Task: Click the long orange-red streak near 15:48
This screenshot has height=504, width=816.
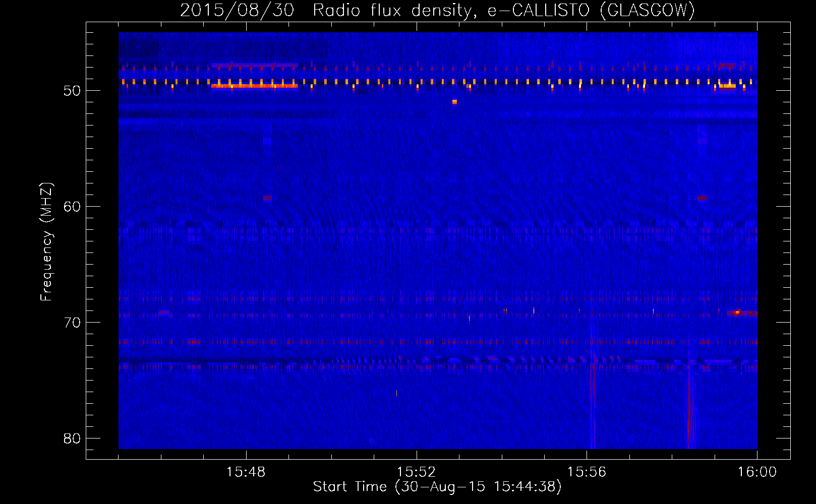Action: [x=255, y=86]
